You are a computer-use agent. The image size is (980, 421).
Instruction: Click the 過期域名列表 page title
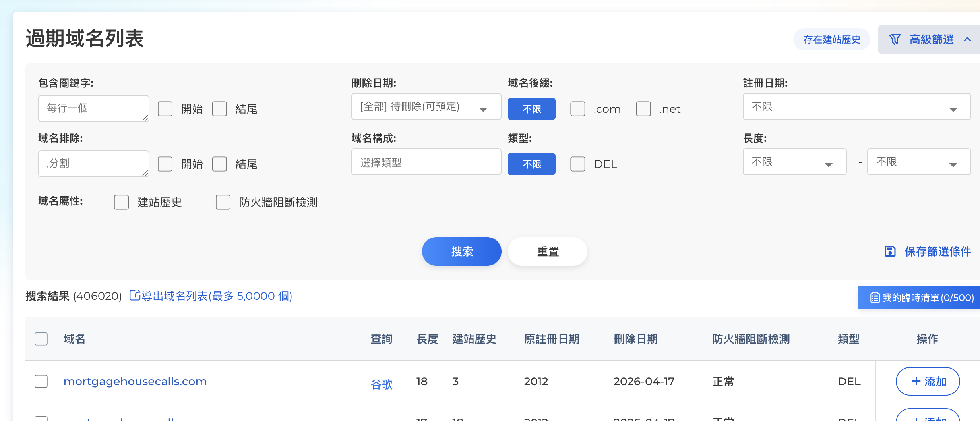coord(85,39)
